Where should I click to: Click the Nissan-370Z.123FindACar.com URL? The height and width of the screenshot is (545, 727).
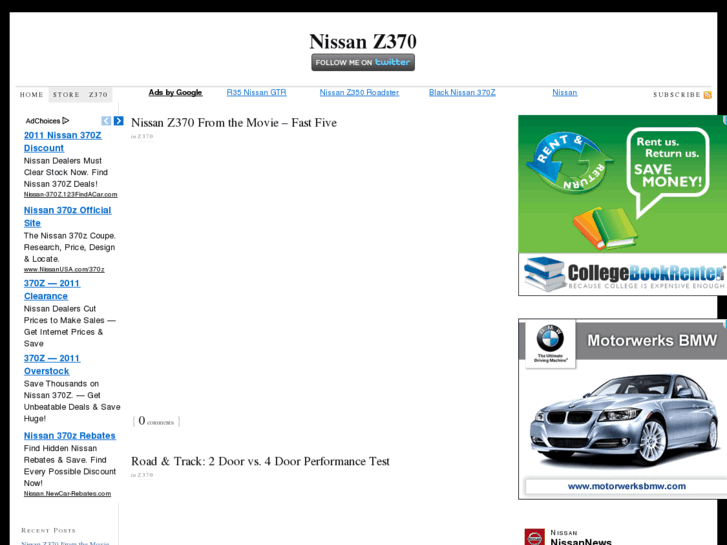coord(70,194)
